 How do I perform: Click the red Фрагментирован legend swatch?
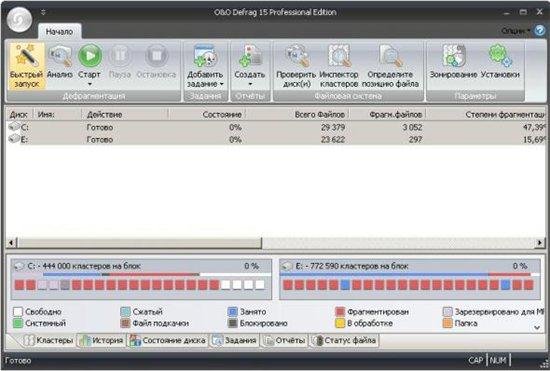(340, 311)
